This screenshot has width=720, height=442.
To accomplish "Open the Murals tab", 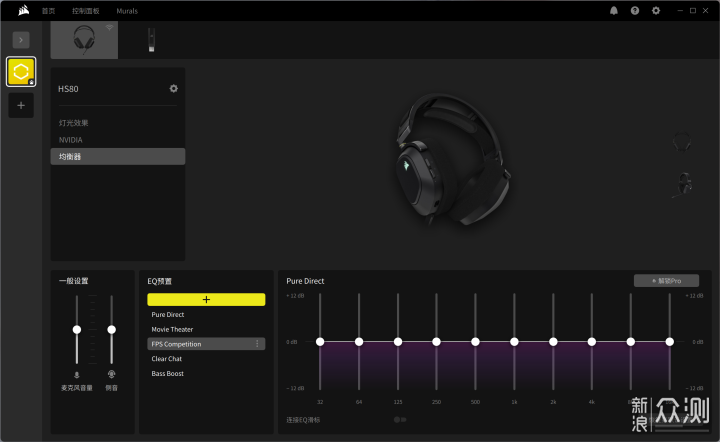I will [127, 11].
